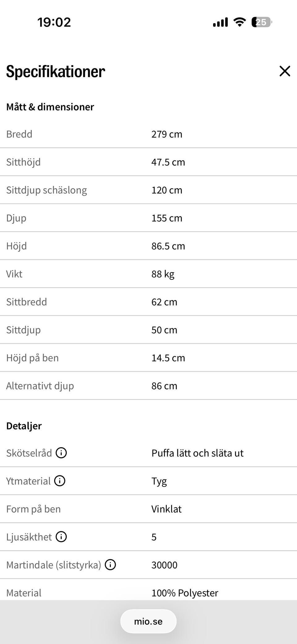
Task: Tap the Form på ben Vinklat row
Action: [x=148, y=509]
